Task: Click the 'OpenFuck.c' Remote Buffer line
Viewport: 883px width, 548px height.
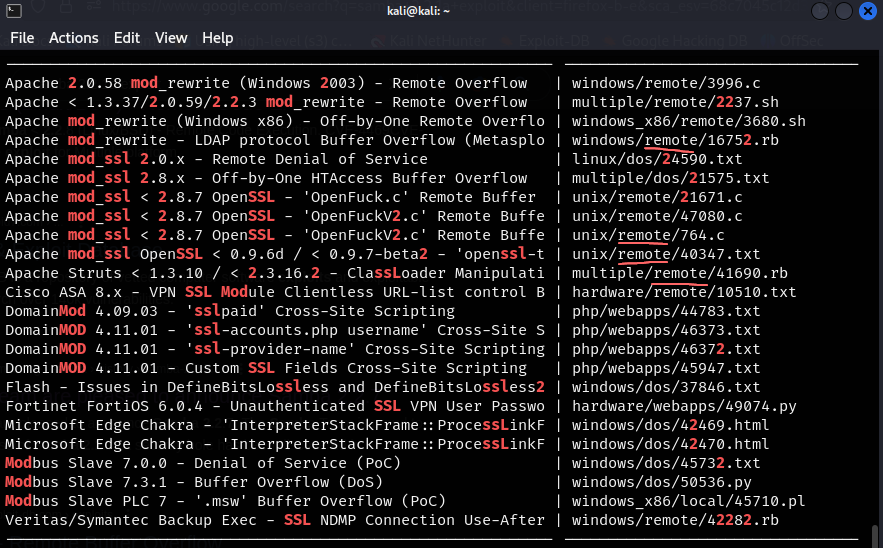Action: (x=271, y=197)
